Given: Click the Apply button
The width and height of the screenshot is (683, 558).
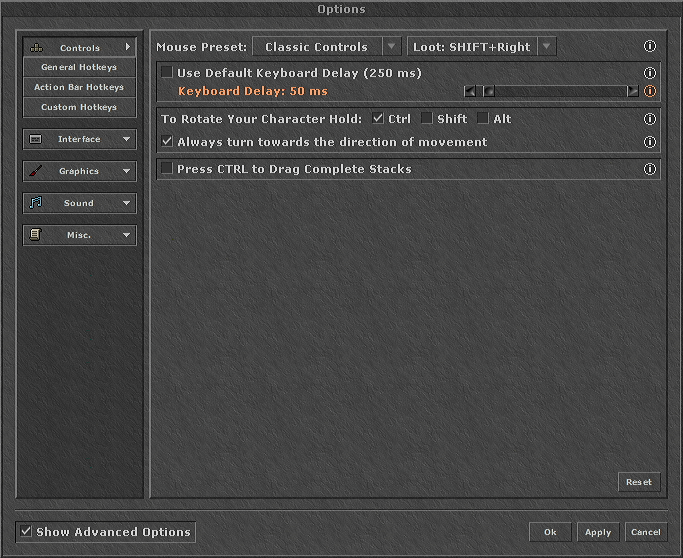Looking at the screenshot, I should [598, 532].
